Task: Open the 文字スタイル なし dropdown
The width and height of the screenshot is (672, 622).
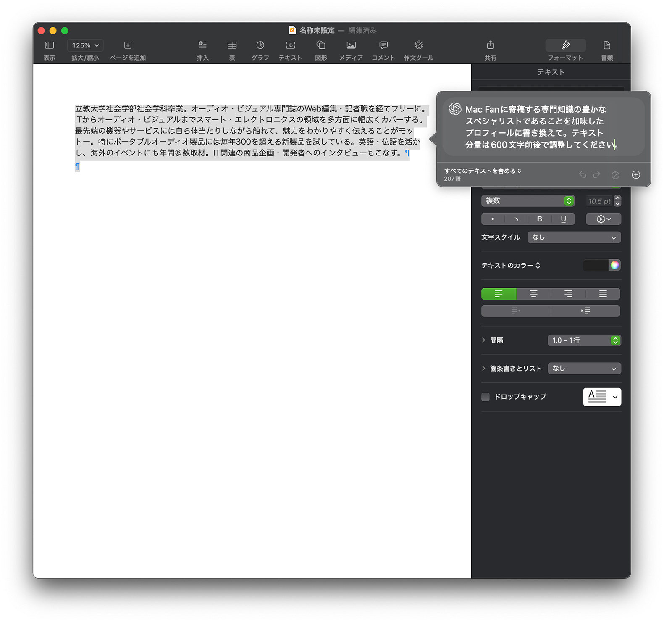Action: 574,237
